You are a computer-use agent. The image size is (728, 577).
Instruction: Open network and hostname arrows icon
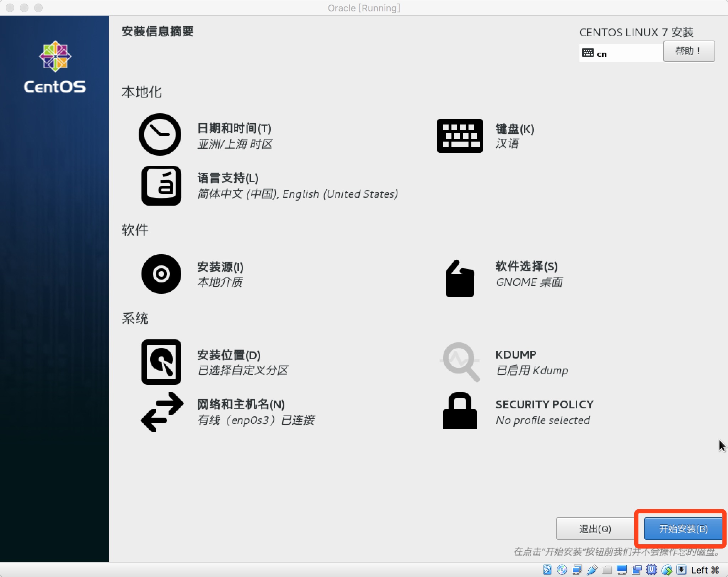pyautogui.click(x=162, y=412)
